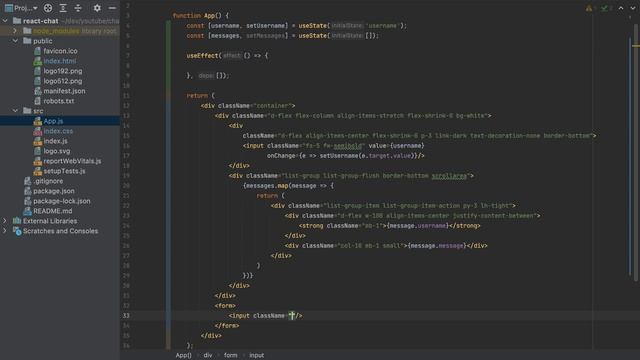Image resolution: width=640 pixels, height=360 pixels.
Task: Hide the Project tool window with minus icon
Action: [x=112, y=8]
